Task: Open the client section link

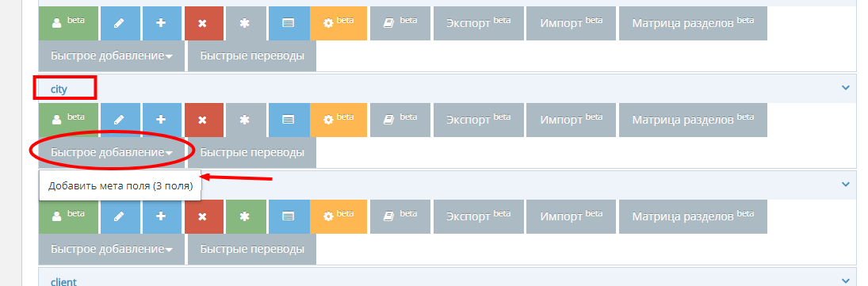Action: [x=63, y=281]
